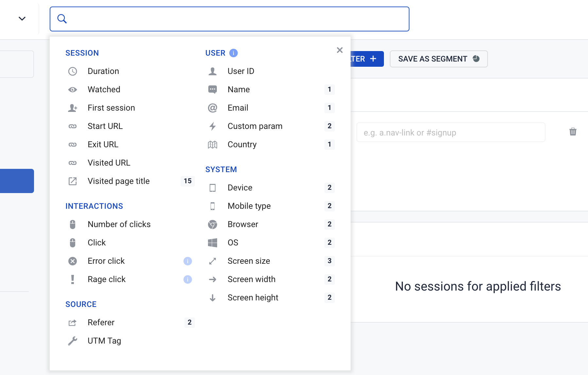Focus the CSS selector input field
Screen dimensions: 588x375
[x=450, y=133]
